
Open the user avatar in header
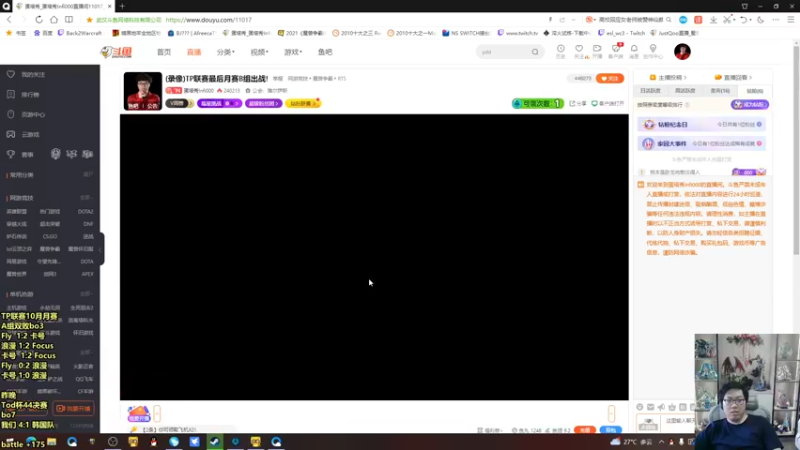(x=682, y=52)
